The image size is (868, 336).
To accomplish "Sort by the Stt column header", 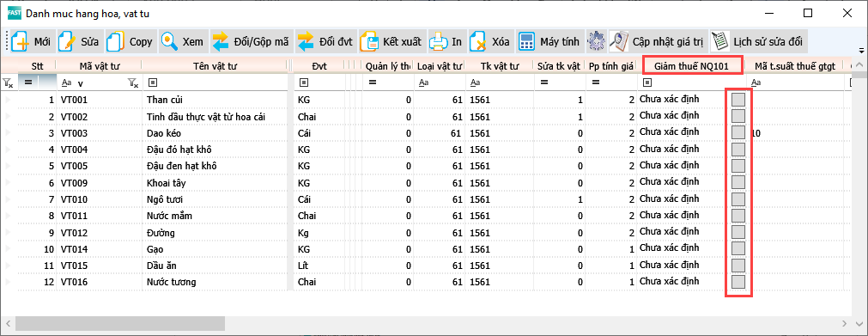I will tap(37, 66).
